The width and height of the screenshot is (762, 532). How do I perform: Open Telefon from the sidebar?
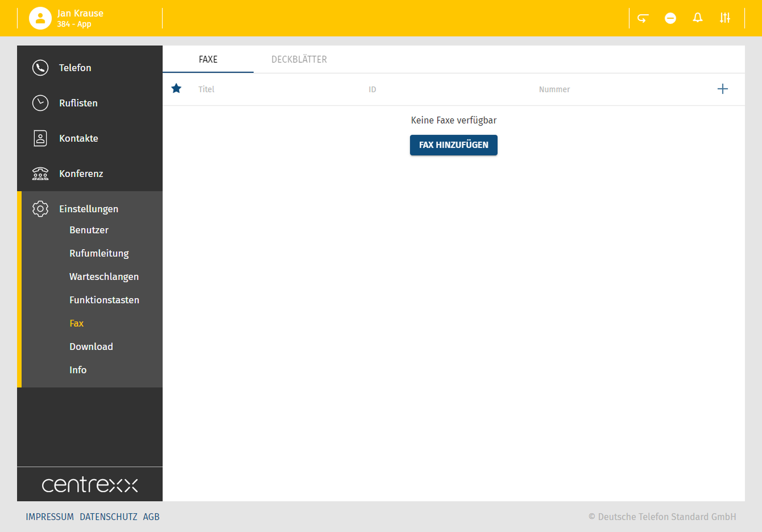point(75,68)
